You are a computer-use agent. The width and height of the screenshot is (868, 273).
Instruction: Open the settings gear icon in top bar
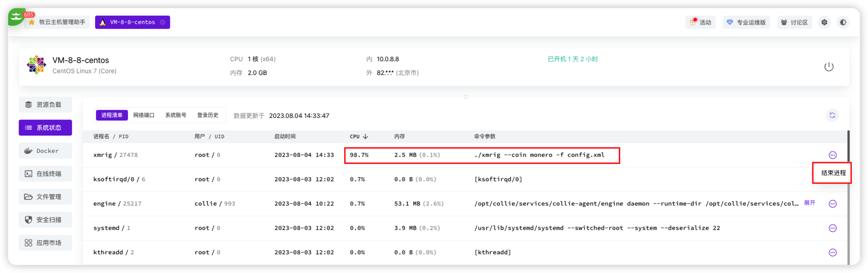824,22
